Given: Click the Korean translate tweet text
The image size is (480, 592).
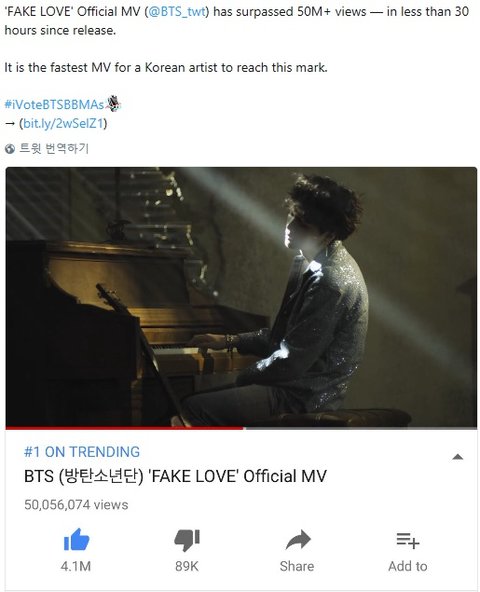Looking at the screenshot, I should tap(54, 148).
